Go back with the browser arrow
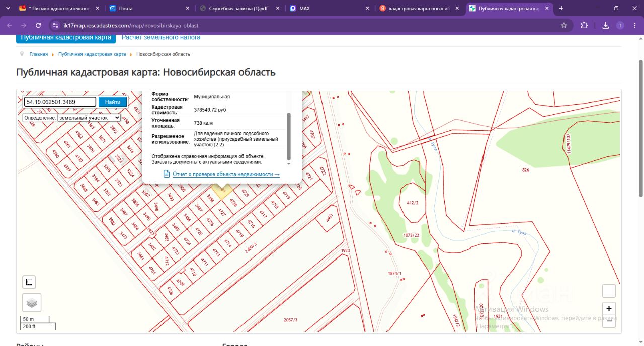Image resolution: width=644 pixels, height=346 pixels. coord(9,25)
